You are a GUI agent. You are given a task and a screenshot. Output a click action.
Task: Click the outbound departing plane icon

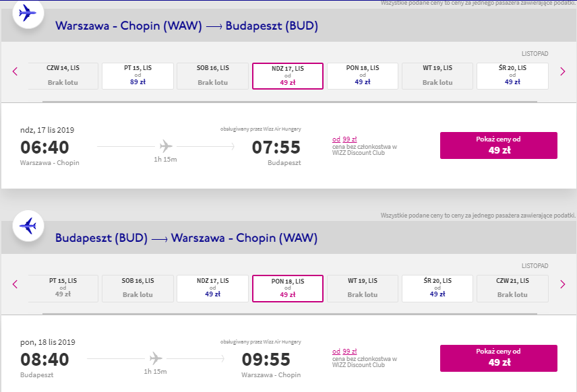[x=28, y=13]
